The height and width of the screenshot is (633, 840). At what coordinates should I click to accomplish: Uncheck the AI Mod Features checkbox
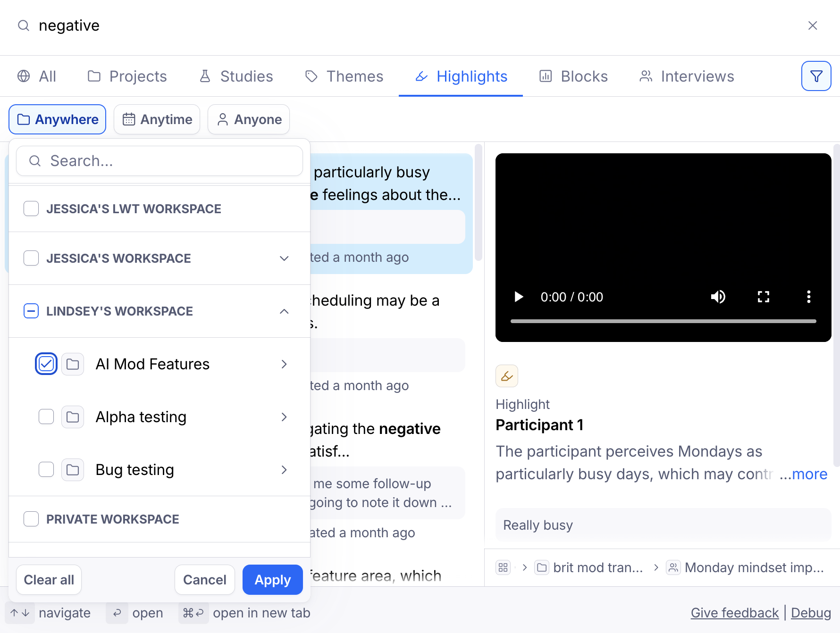(46, 364)
